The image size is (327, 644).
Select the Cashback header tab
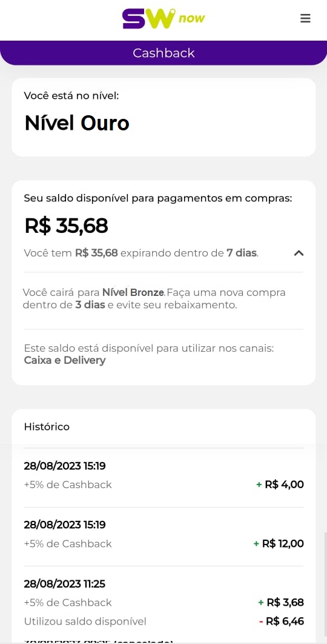coord(163,53)
